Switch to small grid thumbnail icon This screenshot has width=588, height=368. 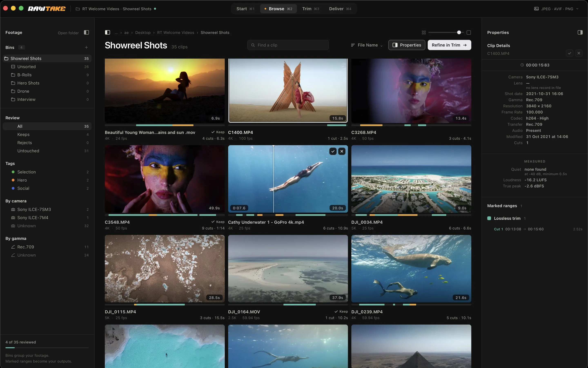[x=424, y=32]
